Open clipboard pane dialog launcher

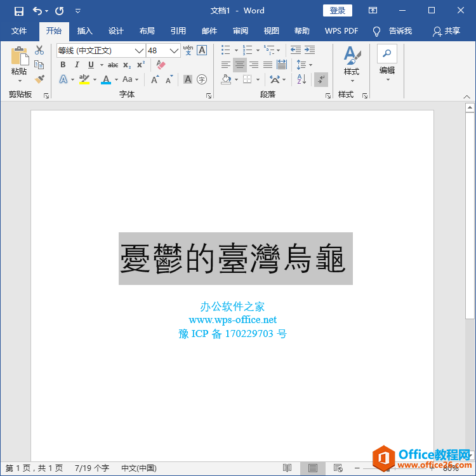click(46, 96)
